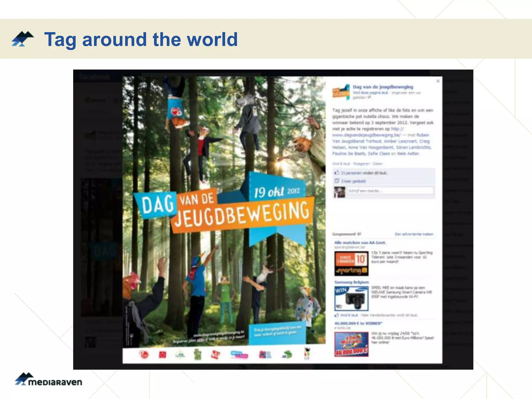The height and width of the screenshot is (399, 532).
Task: Click the raven icon beside the slide title
Action: tap(23, 39)
